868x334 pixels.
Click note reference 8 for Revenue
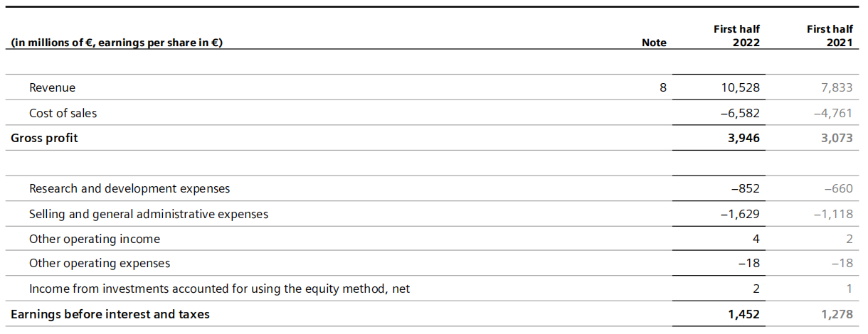click(663, 88)
